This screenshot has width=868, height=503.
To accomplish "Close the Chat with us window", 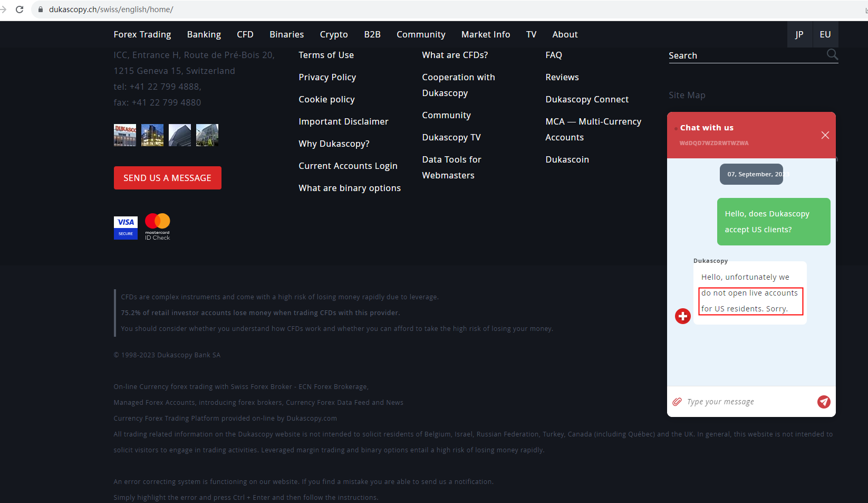I will (825, 135).
